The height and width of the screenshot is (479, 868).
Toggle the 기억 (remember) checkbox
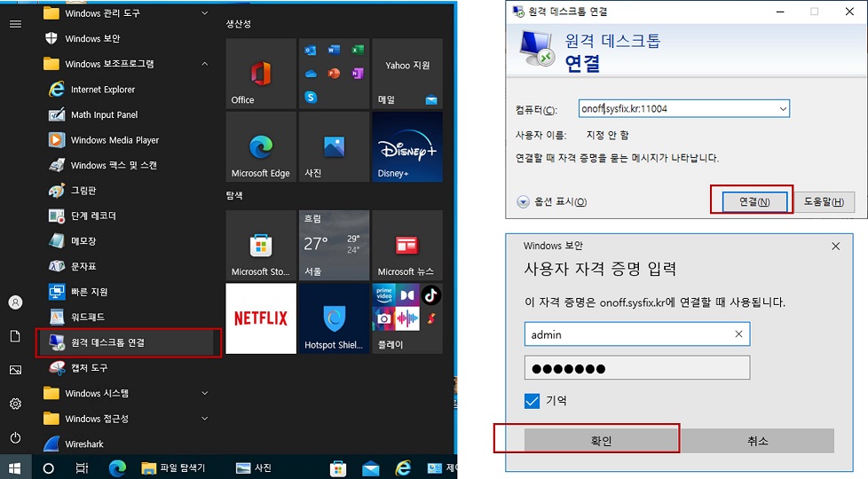pyautogui.click(x=533, y=401)
